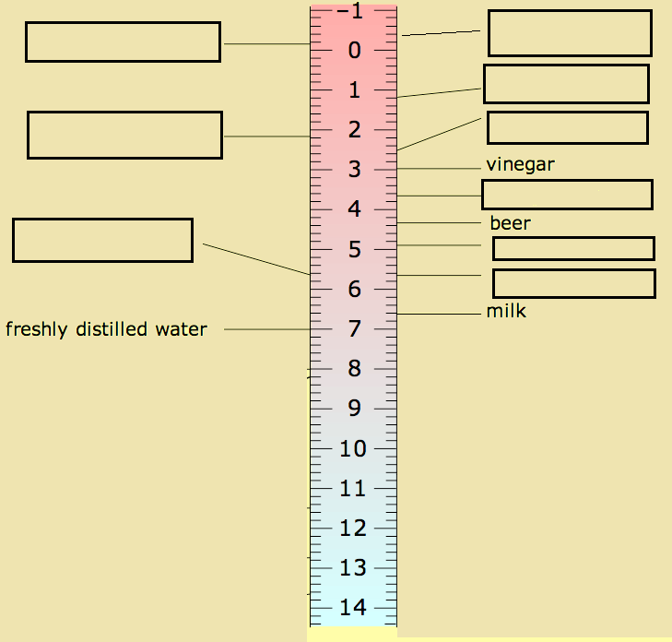Image resolution: width=672 pixels, height=642 pixels.
Task: Click the number 10 on the scale
Action: coord(353,448)
